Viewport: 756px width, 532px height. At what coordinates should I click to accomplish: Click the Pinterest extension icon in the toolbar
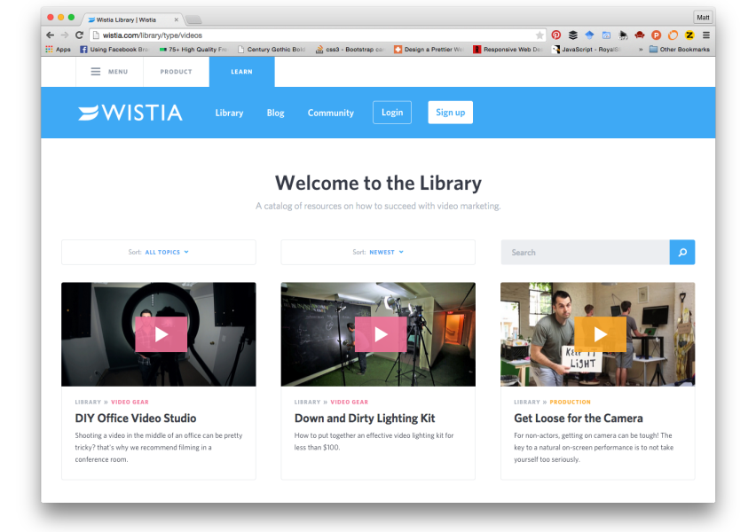(555, 35)
